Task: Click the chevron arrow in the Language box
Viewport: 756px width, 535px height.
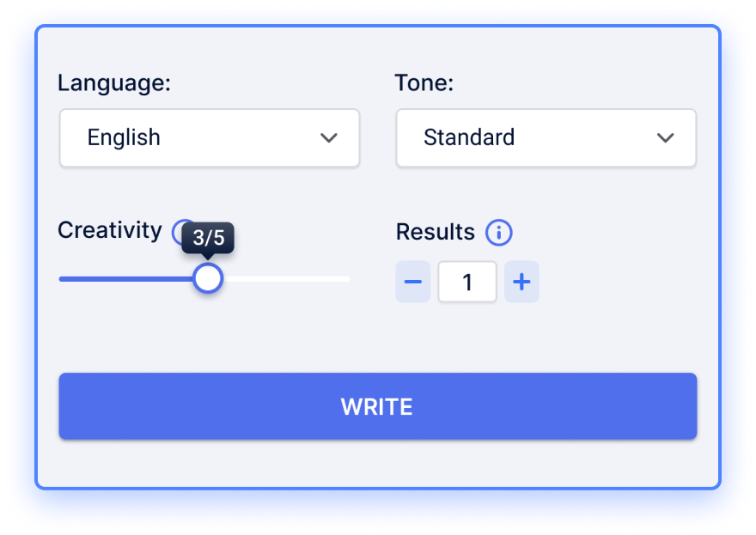Action: 329,138
